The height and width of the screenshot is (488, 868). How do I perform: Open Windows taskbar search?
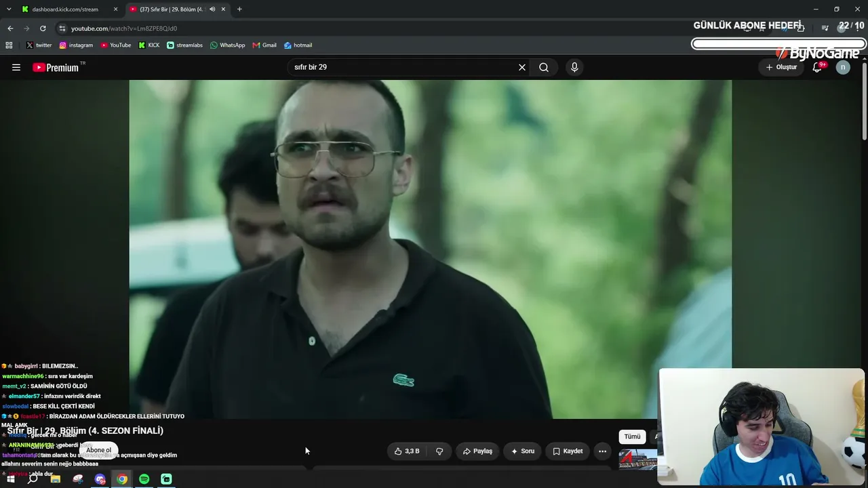tap(33, 479)
